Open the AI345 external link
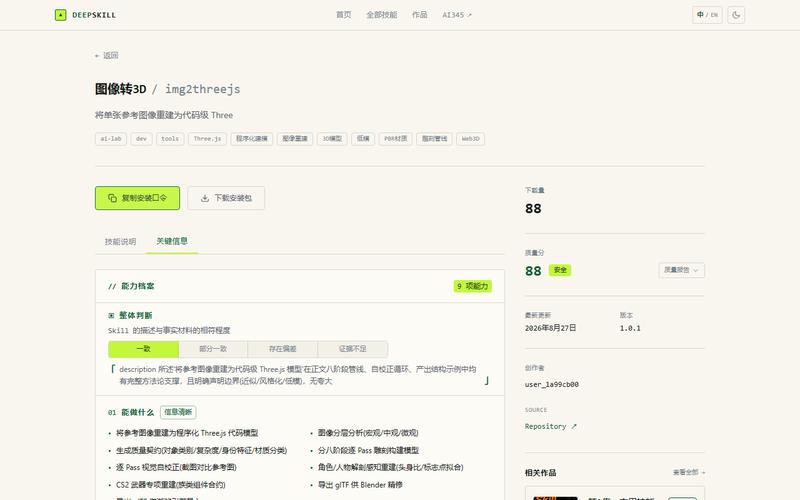Screen dimensions: 800x500 tap(457, 15)
